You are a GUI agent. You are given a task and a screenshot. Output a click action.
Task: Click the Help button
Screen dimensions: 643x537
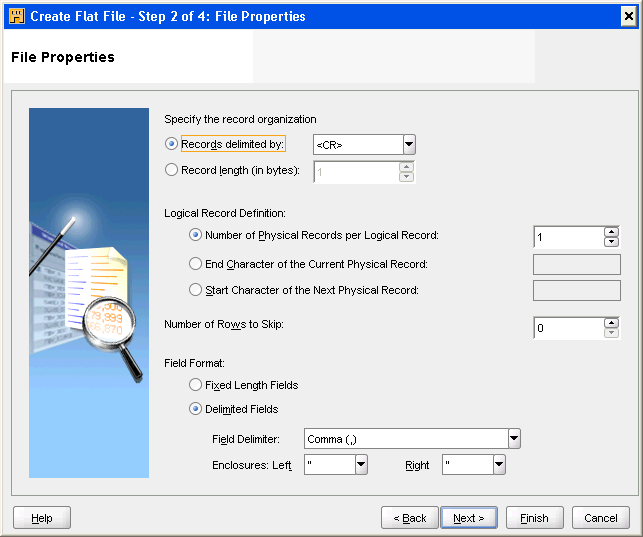click(x=42, y=518)
